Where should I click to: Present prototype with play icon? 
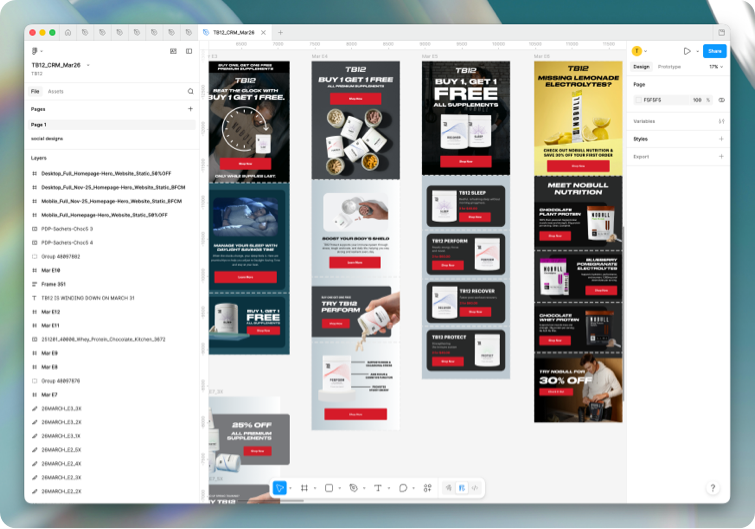687,51
